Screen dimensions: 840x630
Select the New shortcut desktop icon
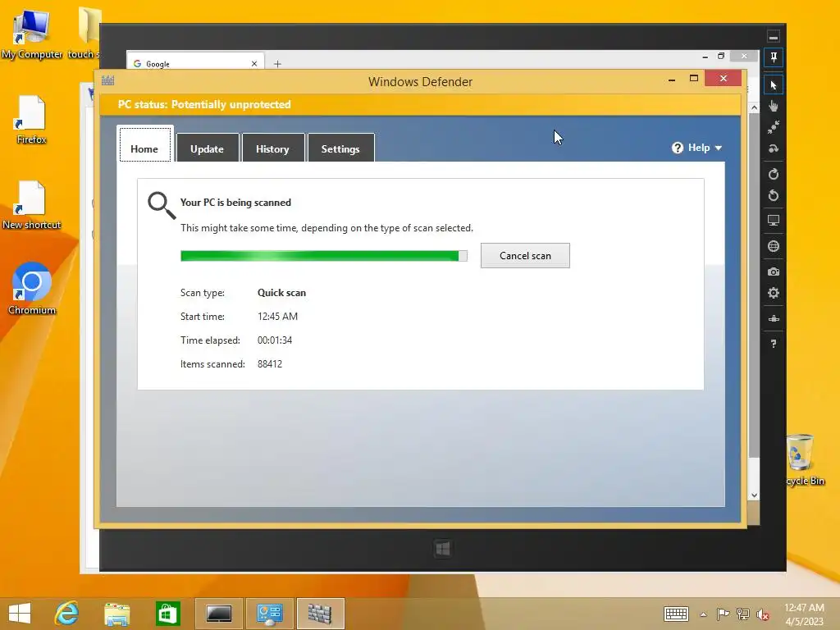click(x=32, y=205)
